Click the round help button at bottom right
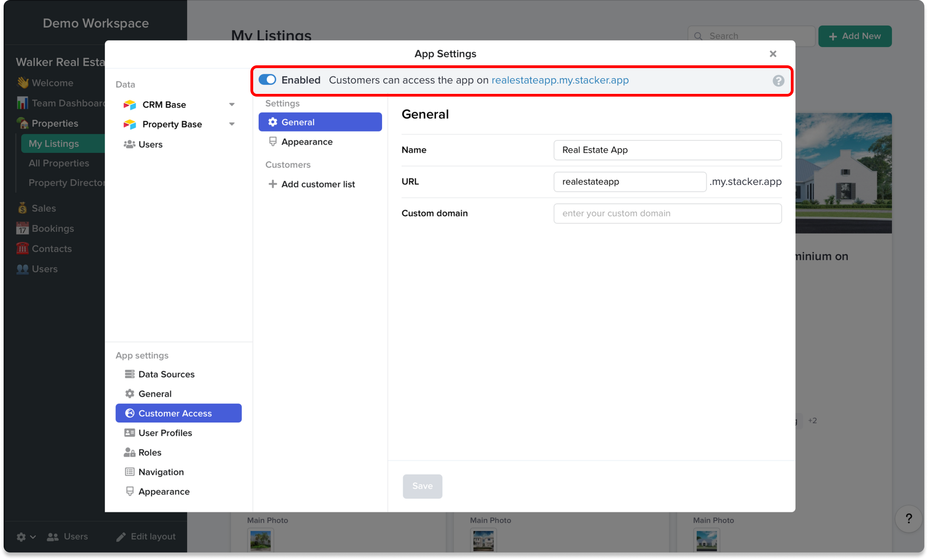Screen dimensions: 928x560 click(908, 519)
